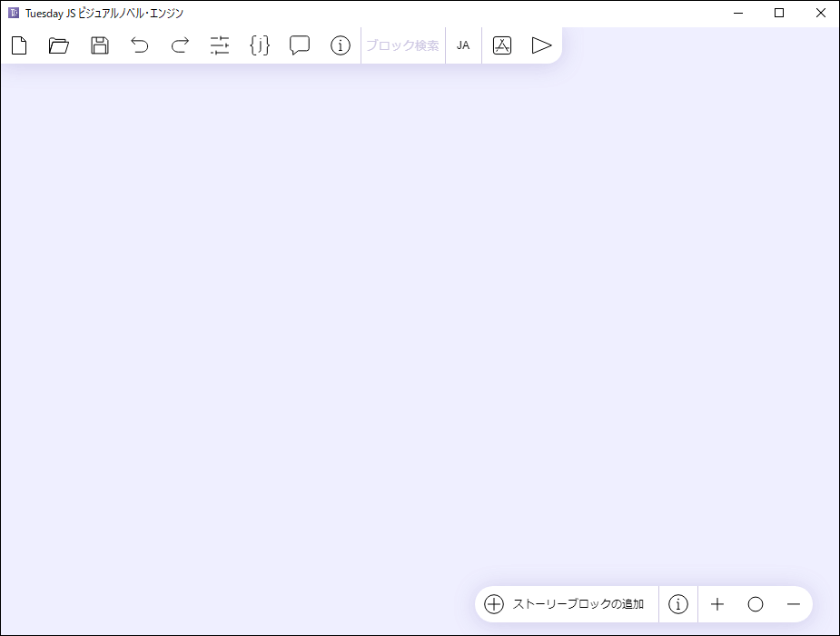Run the novel preview with play button

tap(541, 45)
